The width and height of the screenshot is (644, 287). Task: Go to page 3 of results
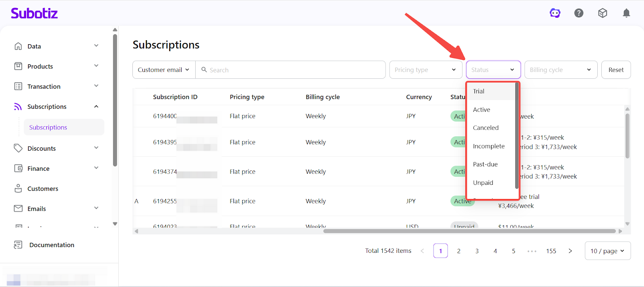pyautogui.click(x=477, y=251)
